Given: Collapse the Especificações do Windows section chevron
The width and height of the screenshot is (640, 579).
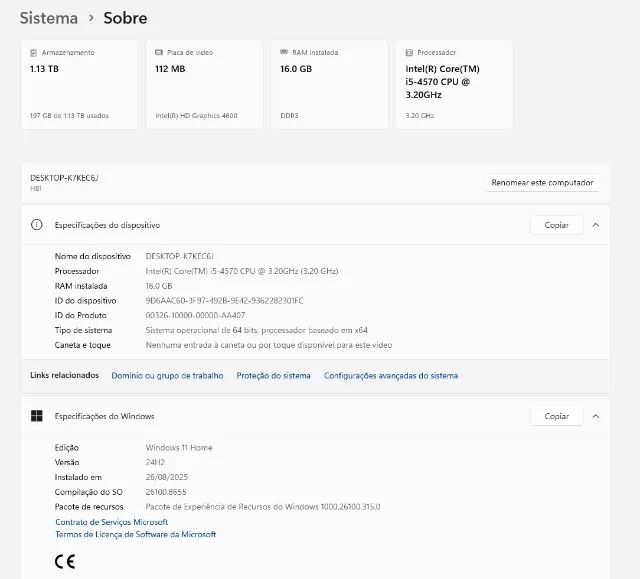Looking at the screenshot, I should [x=596, y=416].
